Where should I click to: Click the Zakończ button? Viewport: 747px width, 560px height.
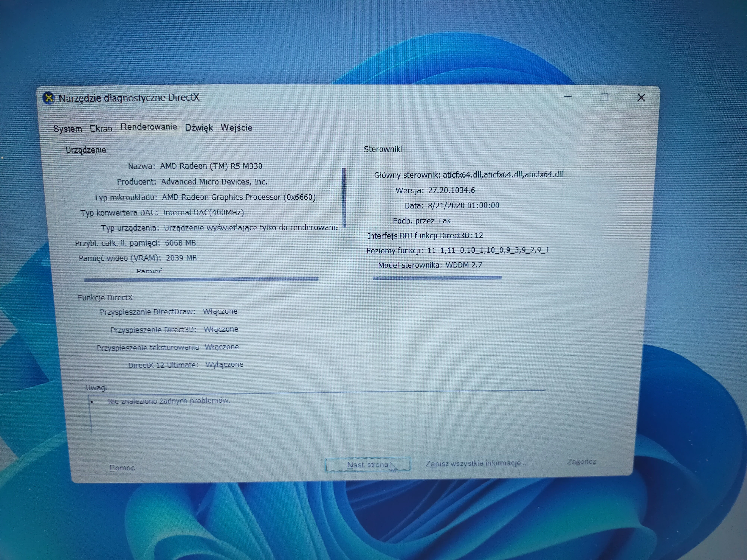tap(581, 461)
